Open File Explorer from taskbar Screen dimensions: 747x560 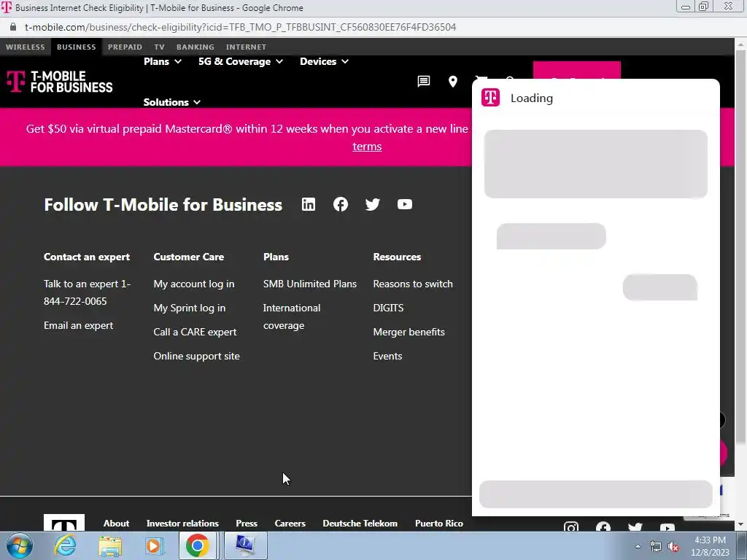[x=110, y=545]
